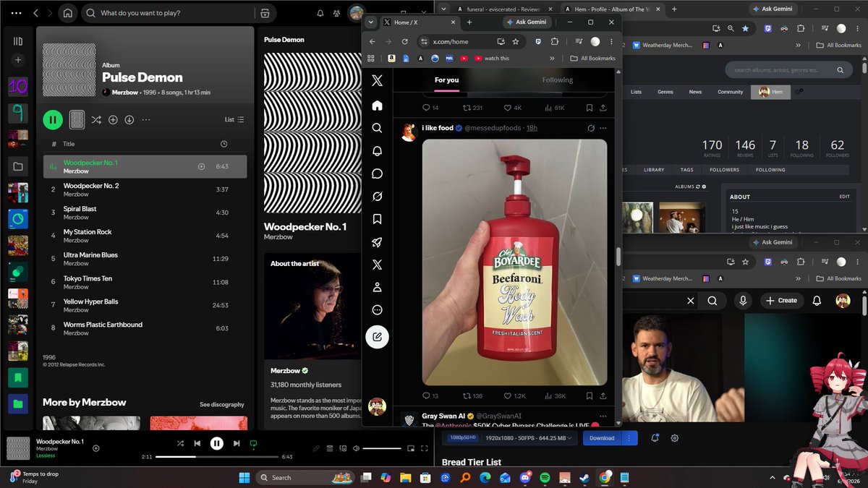Viewport: 868px width, 488px height.
Task: Change the tracklist view using the List dropdown
Action: [x=234, y=119]
